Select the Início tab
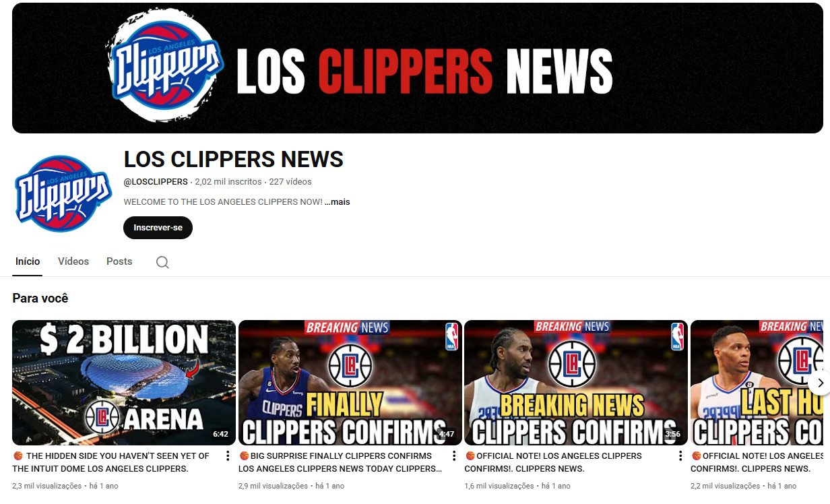The height and width of the screenshot is (504, 830). [28, 261]
